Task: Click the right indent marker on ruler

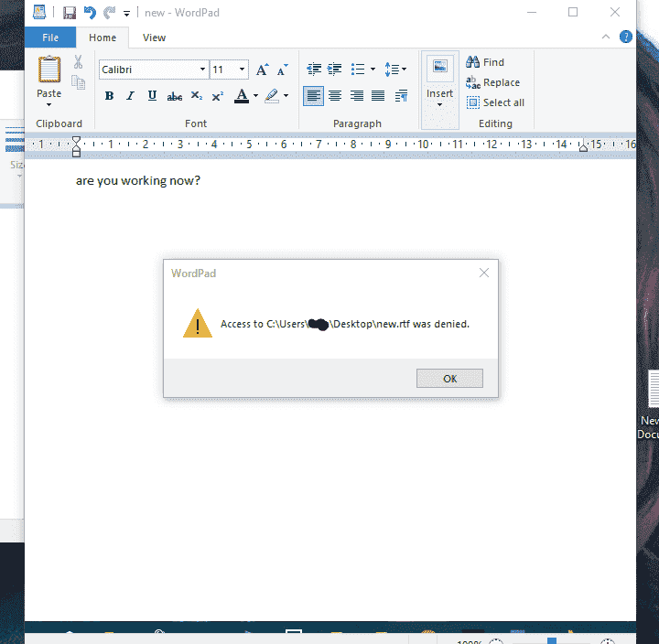Action: pyautogui.click(x=583, y=146)
